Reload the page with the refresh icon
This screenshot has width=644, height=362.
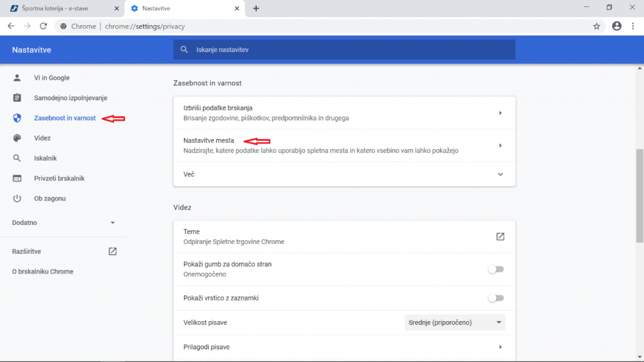click(43, 26)
